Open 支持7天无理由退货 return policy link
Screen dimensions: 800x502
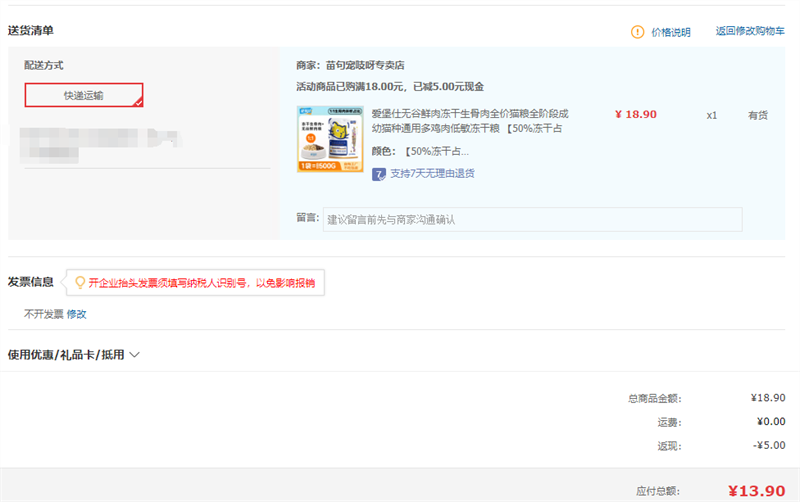point(432,173)
